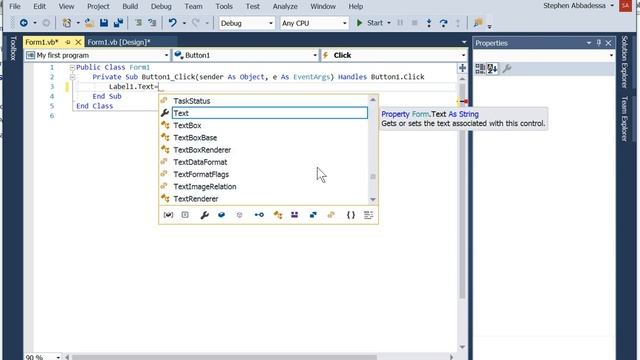Open Property Pages wrench in Properties panel

[x=507, y=69]
